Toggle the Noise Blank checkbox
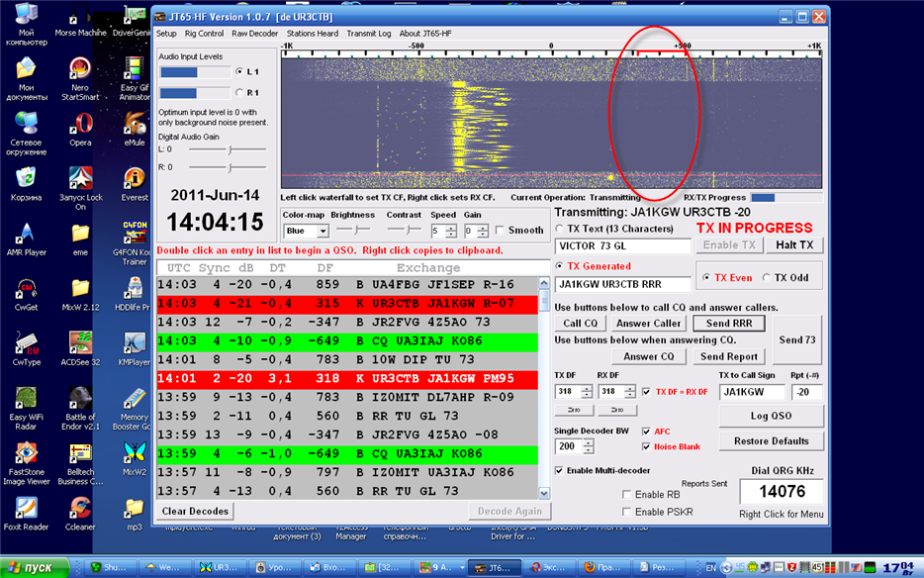The height and width of the screenshot is (578, 924). 646,446
